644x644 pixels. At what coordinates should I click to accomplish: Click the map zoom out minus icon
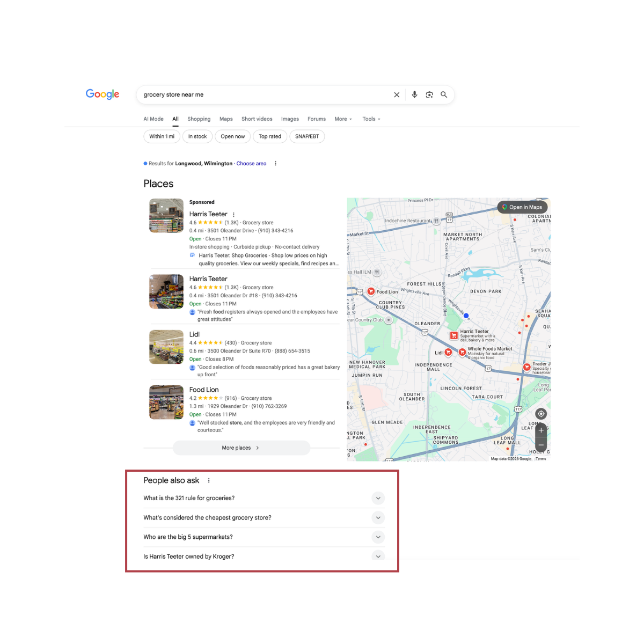(541, 445)
